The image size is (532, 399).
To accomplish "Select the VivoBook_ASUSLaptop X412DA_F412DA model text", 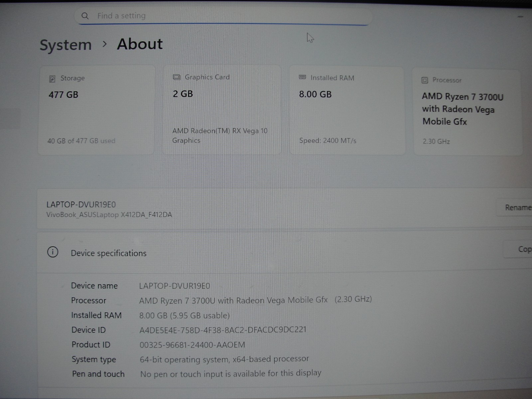I will coord(109,215).
